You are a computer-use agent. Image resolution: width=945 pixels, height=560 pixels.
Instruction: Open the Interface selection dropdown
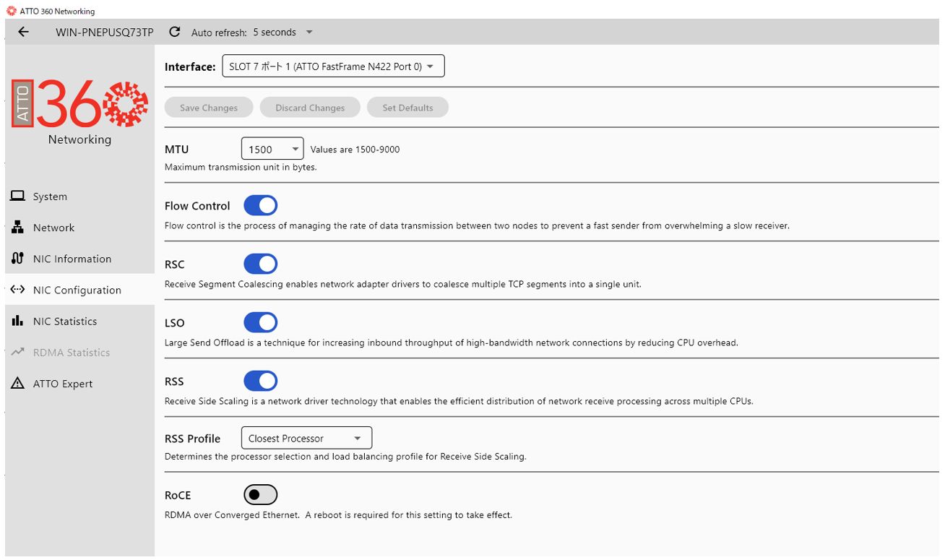pyautogui.click(x=333, y=66)
